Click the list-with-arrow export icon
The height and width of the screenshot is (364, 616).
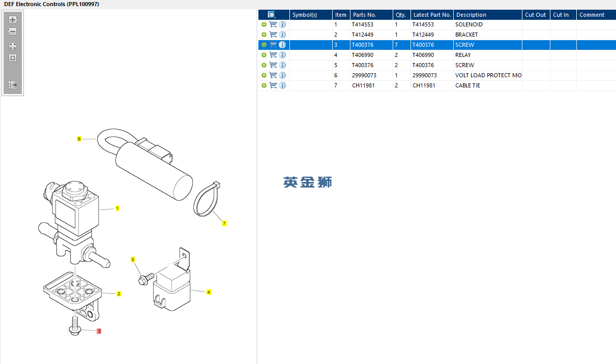click(13, 85)
